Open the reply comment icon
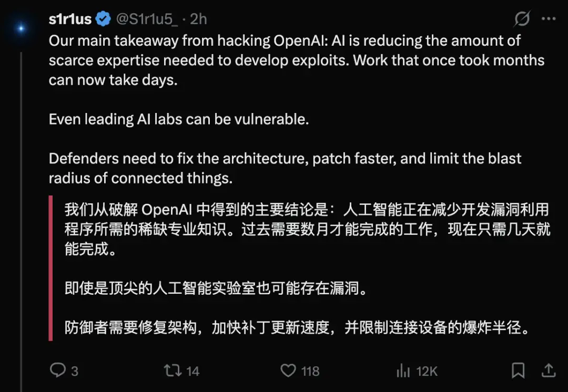This screenshot has height=392, width=568. (x=58, y=370)
